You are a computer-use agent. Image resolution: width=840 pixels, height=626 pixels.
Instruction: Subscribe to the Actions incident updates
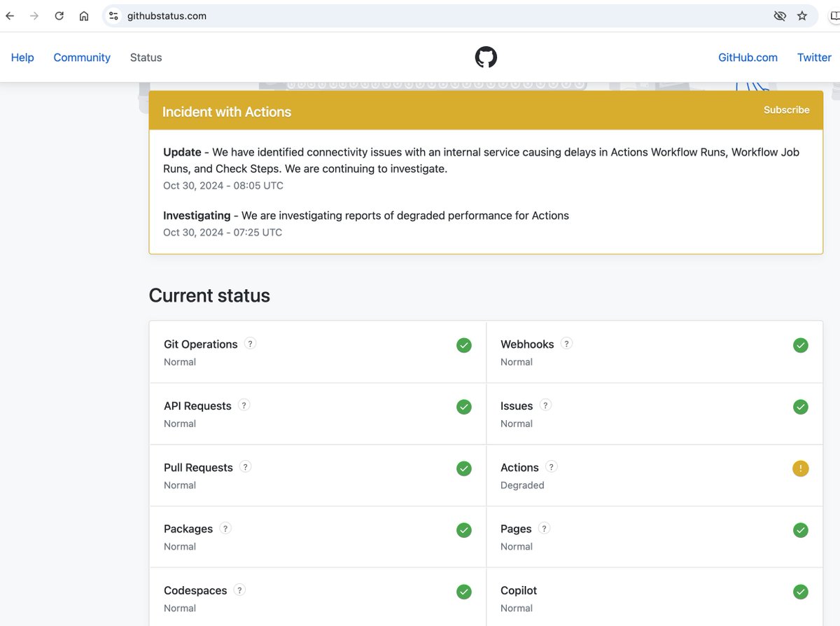tap(786, 110)
